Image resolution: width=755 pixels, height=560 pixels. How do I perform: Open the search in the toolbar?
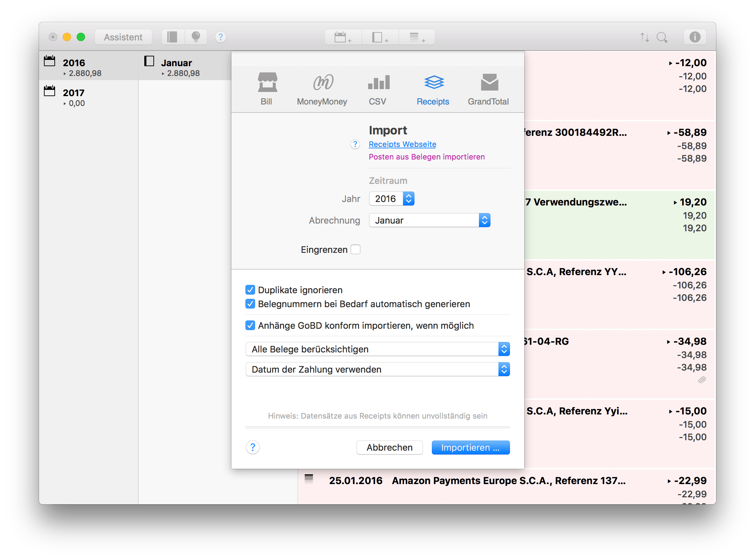pyautogui.click(x=662, y=37)
